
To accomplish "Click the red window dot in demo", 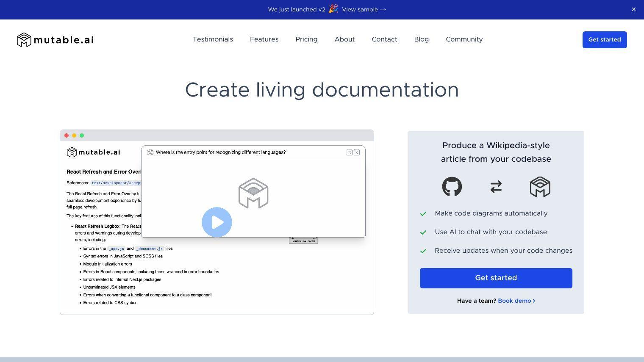I will (x=67, y=135).
